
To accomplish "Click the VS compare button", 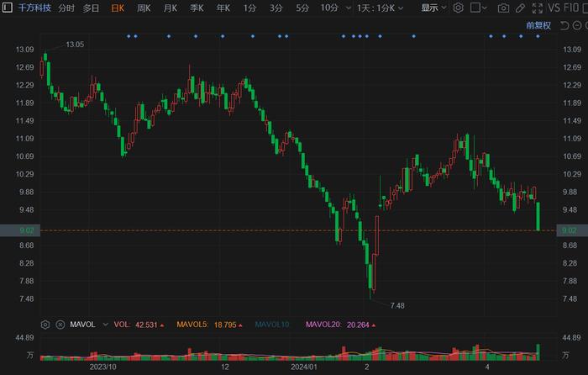I will coord(554,8).
